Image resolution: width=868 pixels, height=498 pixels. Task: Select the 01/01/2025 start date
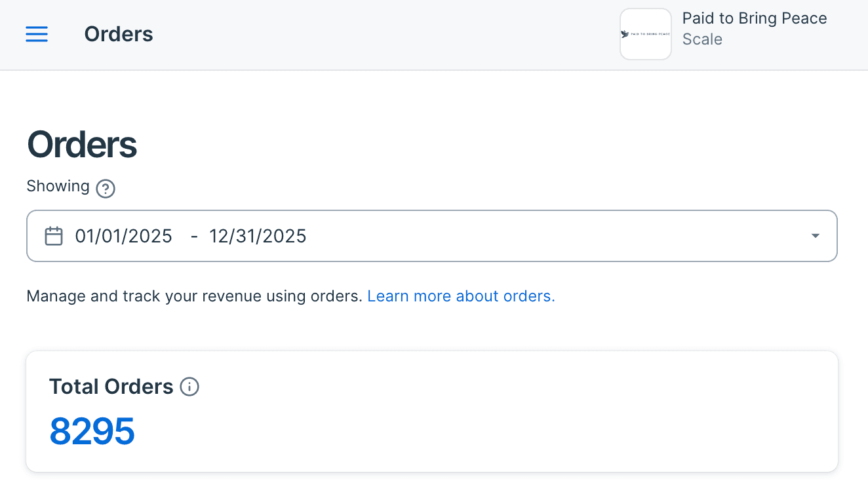[x=124, y=236]
